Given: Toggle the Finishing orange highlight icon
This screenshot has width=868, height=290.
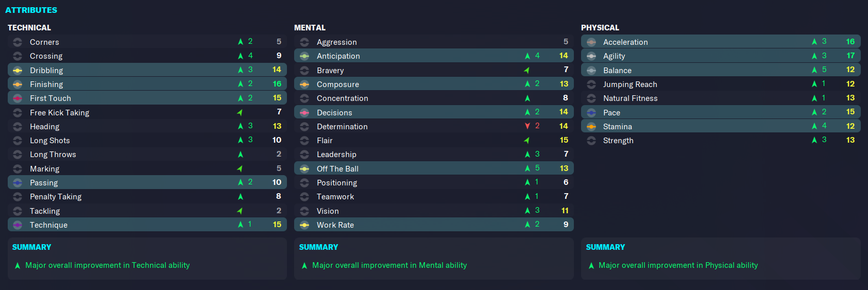Looking at the screenshot, I should 18,84.
